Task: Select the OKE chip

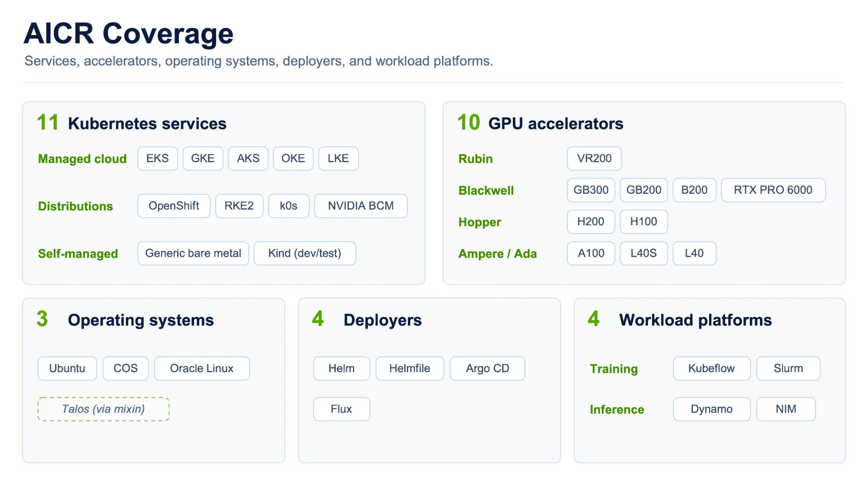Action: point(293,158)
